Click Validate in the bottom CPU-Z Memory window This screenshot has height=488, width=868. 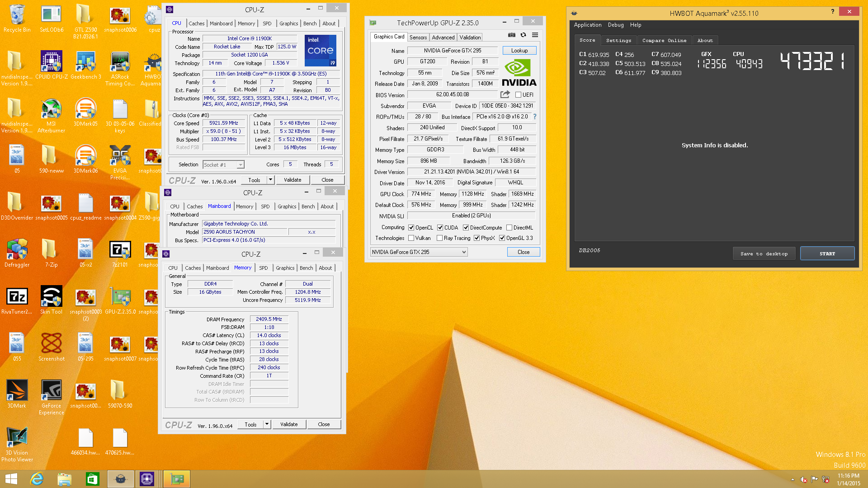289,424
